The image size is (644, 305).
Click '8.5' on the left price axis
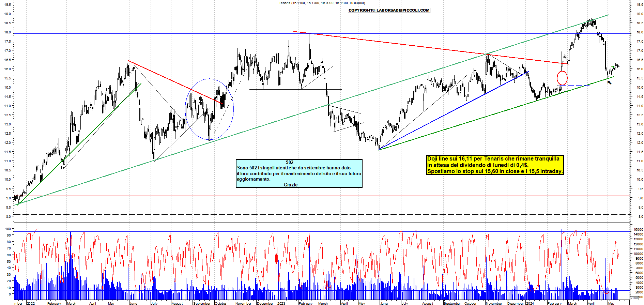tap(8, 207)
